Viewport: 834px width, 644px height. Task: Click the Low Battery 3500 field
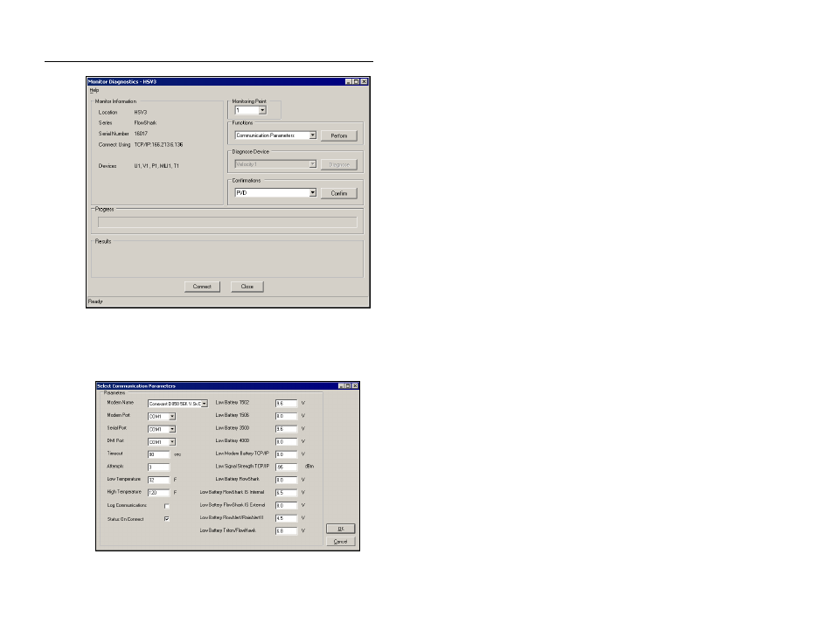pyautogui.click(x=286, y=429)
